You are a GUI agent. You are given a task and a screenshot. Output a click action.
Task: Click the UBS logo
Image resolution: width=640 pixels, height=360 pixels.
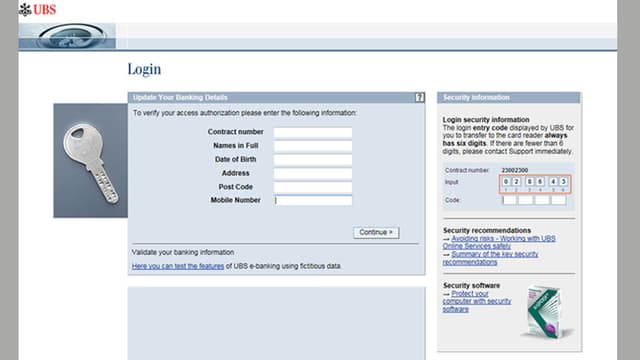[x=38, y=9]
